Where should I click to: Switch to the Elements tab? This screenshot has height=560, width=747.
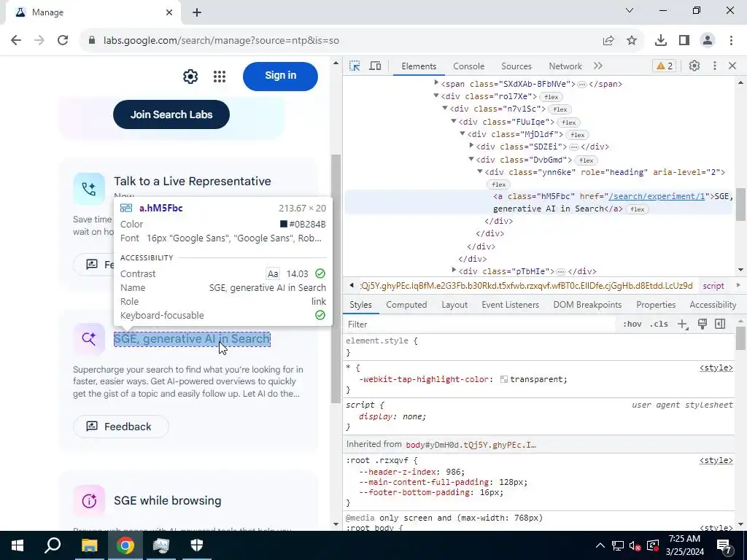(419, 66)
